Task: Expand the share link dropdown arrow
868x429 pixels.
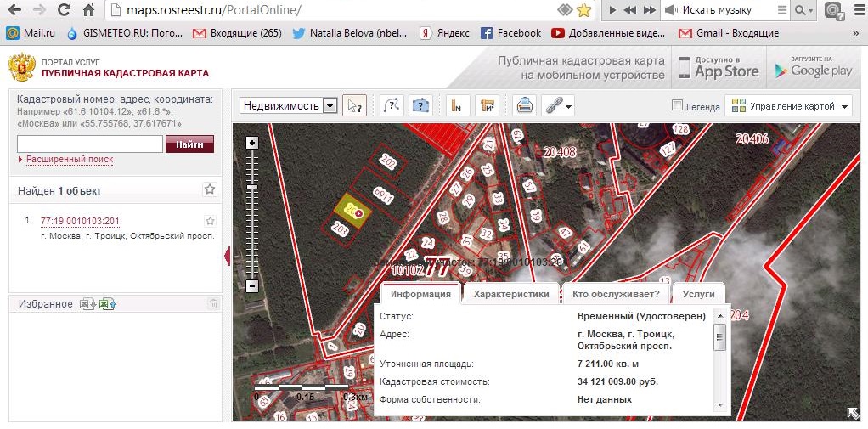Action: pos(568,106)
